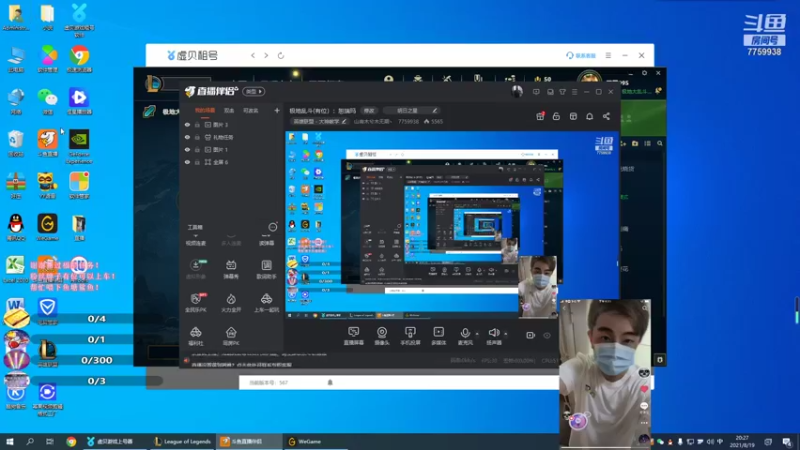
Task: Open the hamburger menu in streaming app title bar
Action: [x=574, y=92]
